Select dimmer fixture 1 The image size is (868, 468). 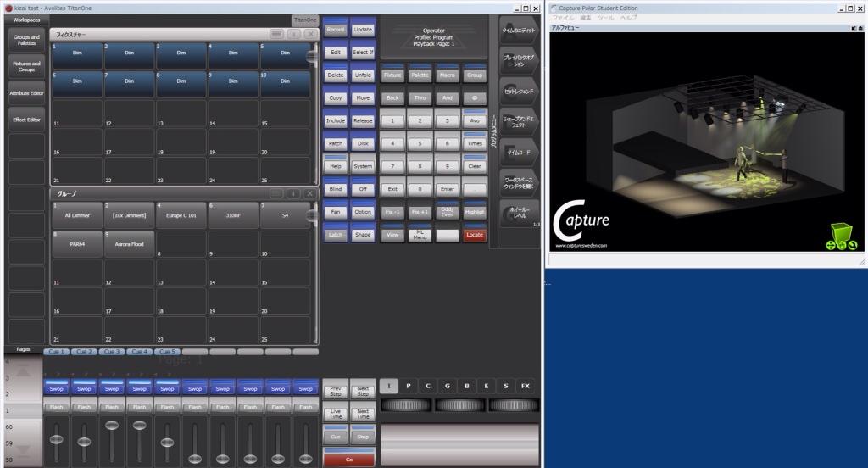[77, 56]
